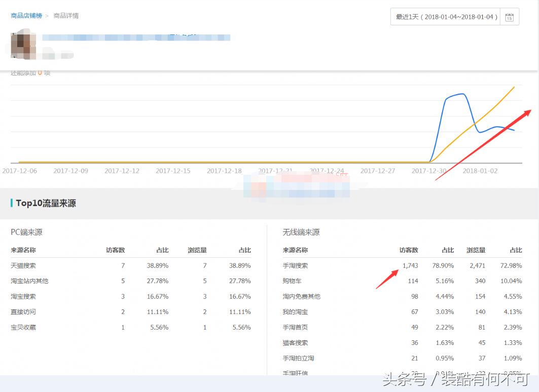Viewport: 539px width, 392px height.
Task: Select 2017-12-09 date label on chart axis
Action: pyautogui.click(x=70, y=171)
